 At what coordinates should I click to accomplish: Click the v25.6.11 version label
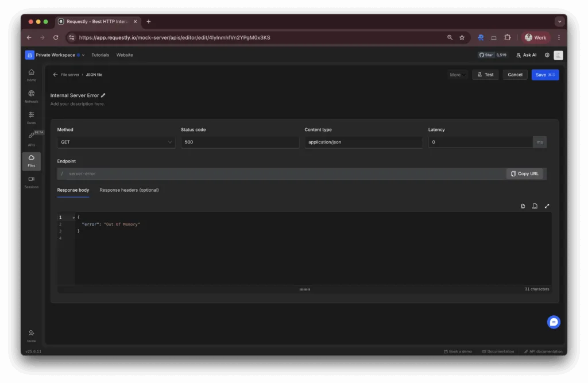pos(33,351)
